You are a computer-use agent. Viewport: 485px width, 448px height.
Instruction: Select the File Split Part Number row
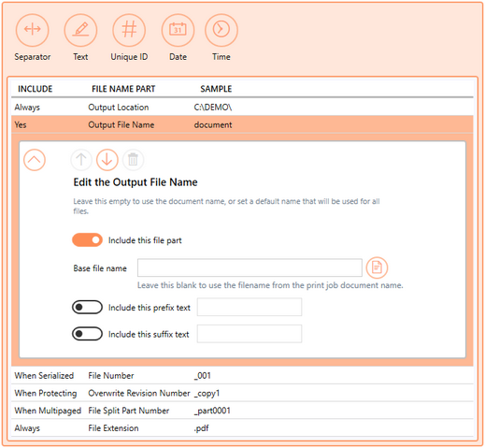[x=242, y=411]
